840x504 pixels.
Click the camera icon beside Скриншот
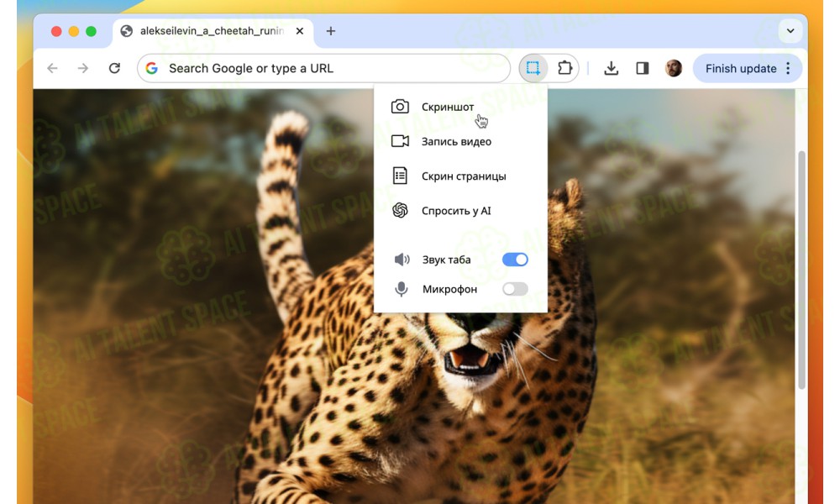(x=400, y=106)
